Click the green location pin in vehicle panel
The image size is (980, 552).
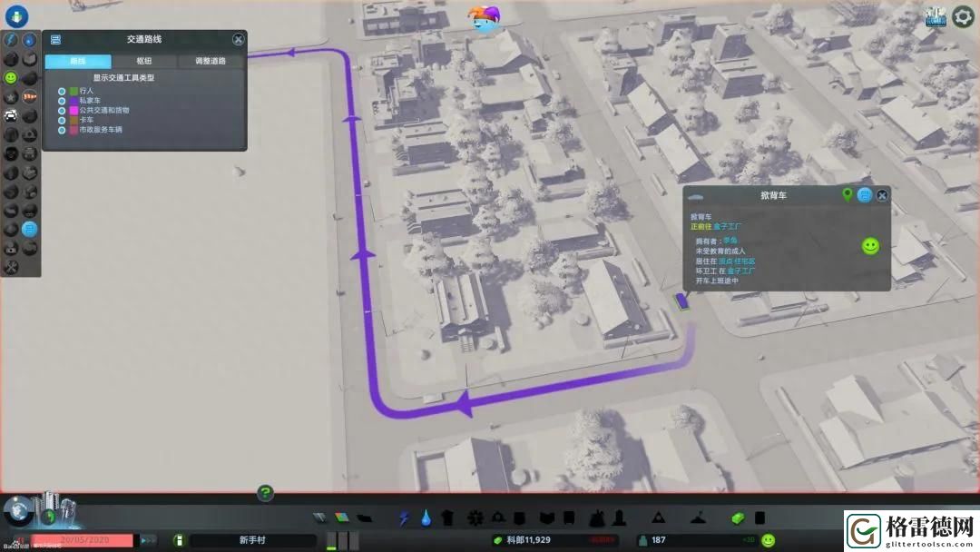pos(847,195)
